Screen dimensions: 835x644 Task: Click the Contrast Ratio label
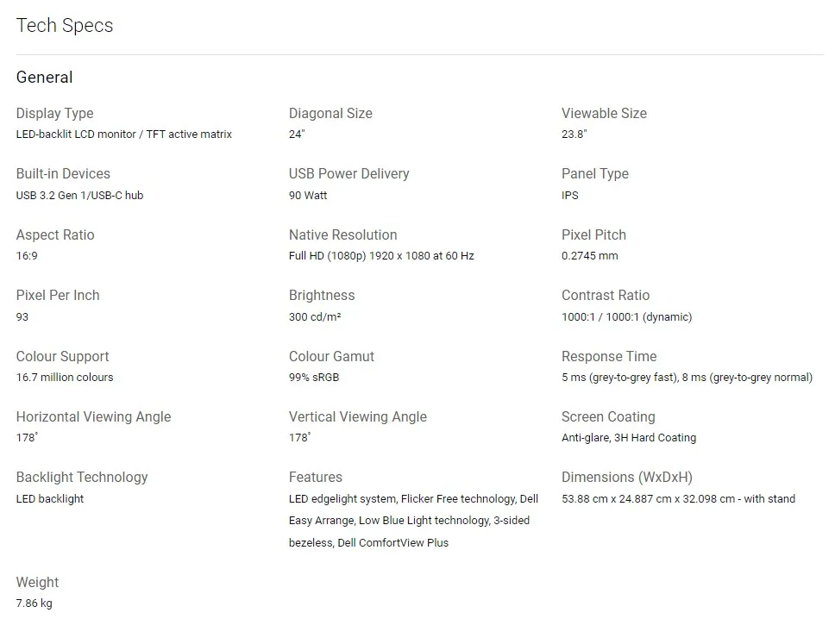(605, 296)
